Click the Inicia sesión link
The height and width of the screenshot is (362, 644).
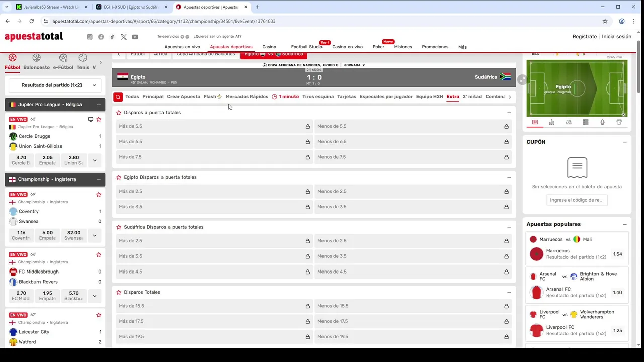coord(617,37)
